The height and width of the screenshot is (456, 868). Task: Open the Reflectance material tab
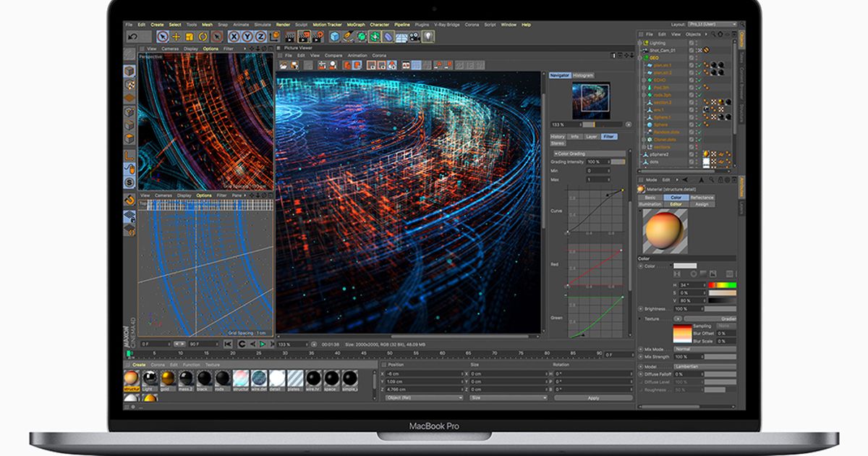coord(702,197)
